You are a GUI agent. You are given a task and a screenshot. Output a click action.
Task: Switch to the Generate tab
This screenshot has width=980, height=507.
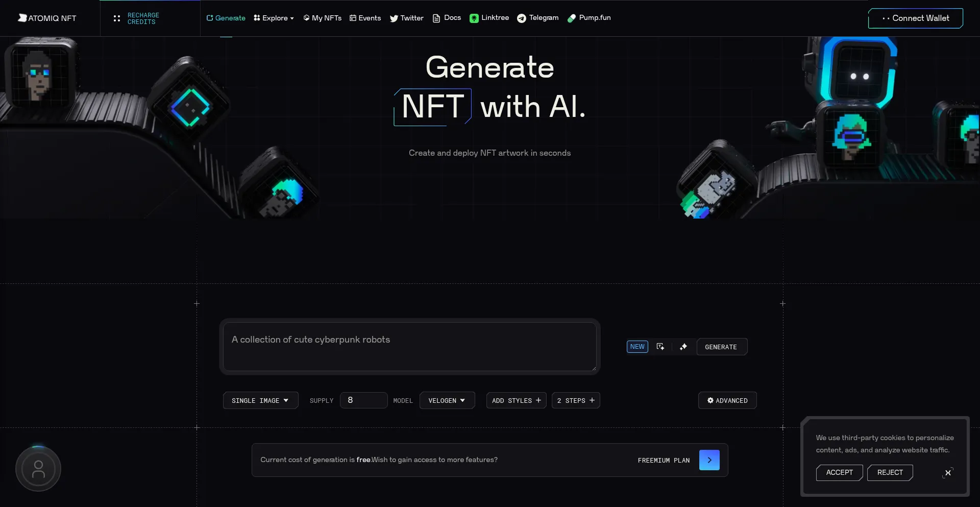pos(226,18)
